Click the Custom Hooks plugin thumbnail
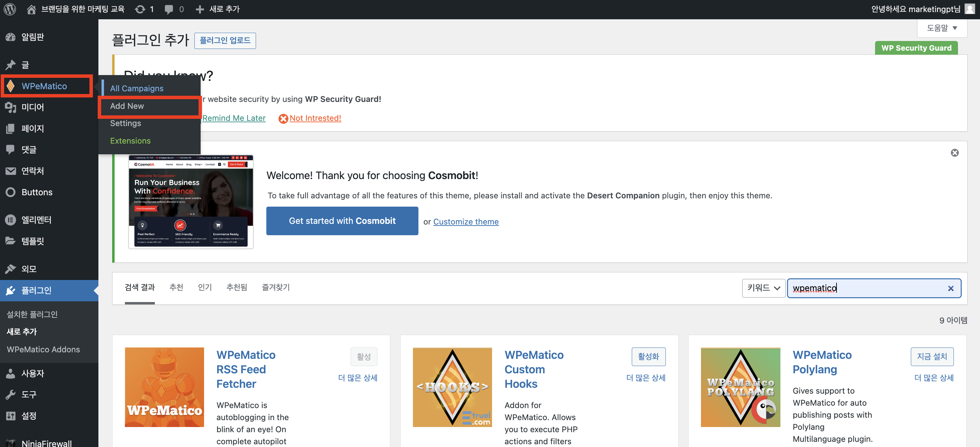The width and height of the screenshot is (980, 447). pos(452,387)
